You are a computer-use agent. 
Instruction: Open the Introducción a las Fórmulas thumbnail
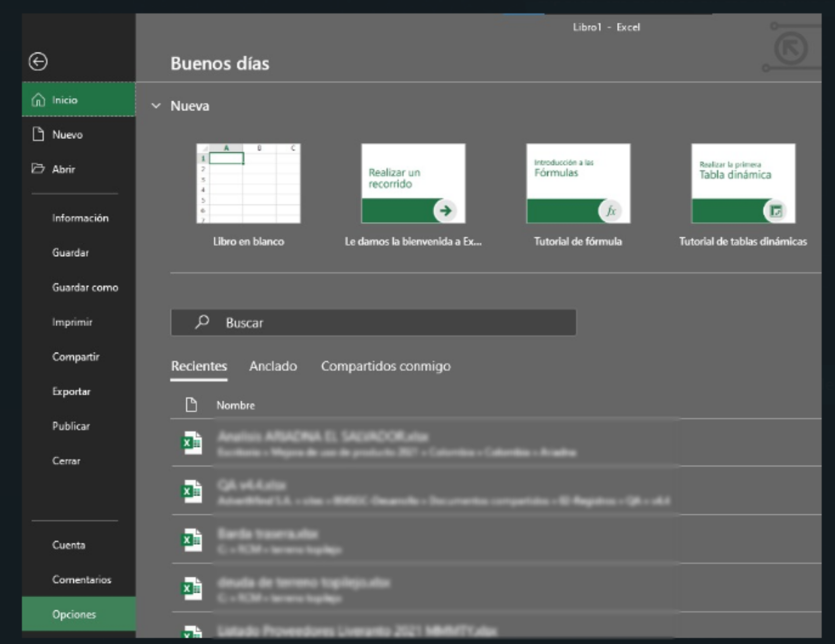[x=578, y=183]
